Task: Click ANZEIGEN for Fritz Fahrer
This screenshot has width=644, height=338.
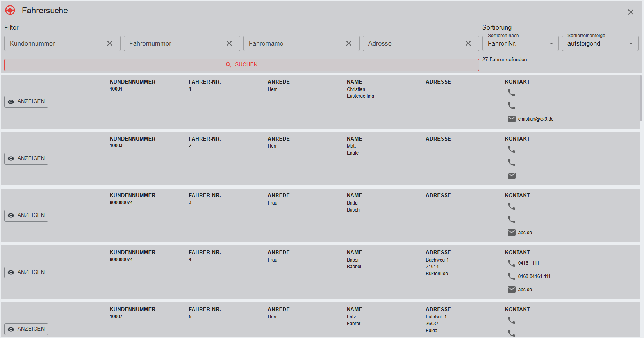Action: (27, 329)
